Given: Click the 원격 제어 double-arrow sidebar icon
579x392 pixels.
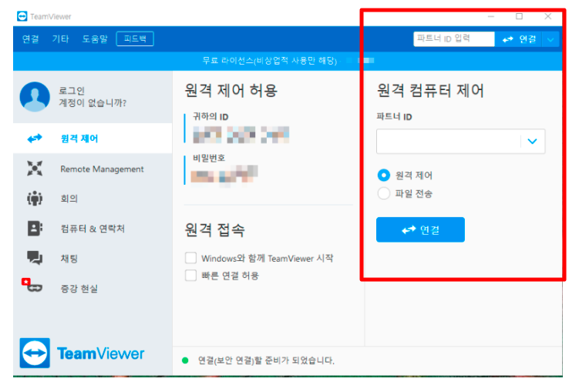Looking at the screenshot, I should click(x=35, y=139).
